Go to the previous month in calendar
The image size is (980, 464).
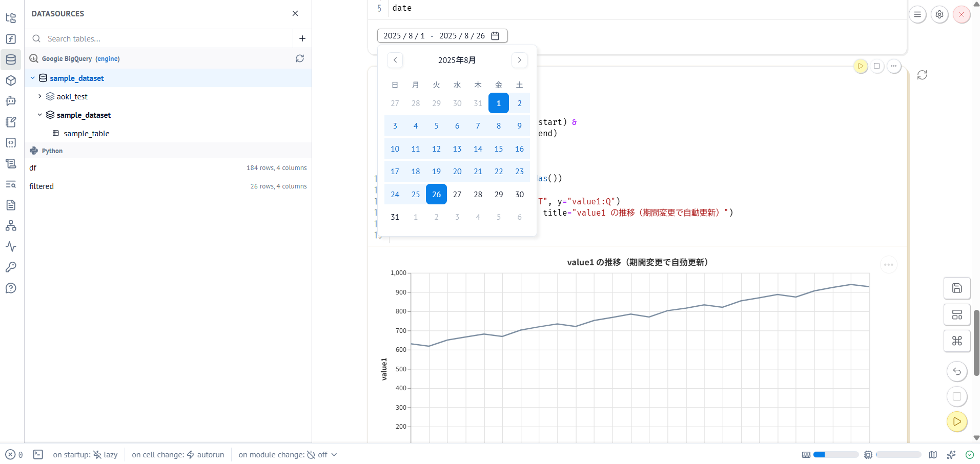pyautogui.click(x=395, y=60)
